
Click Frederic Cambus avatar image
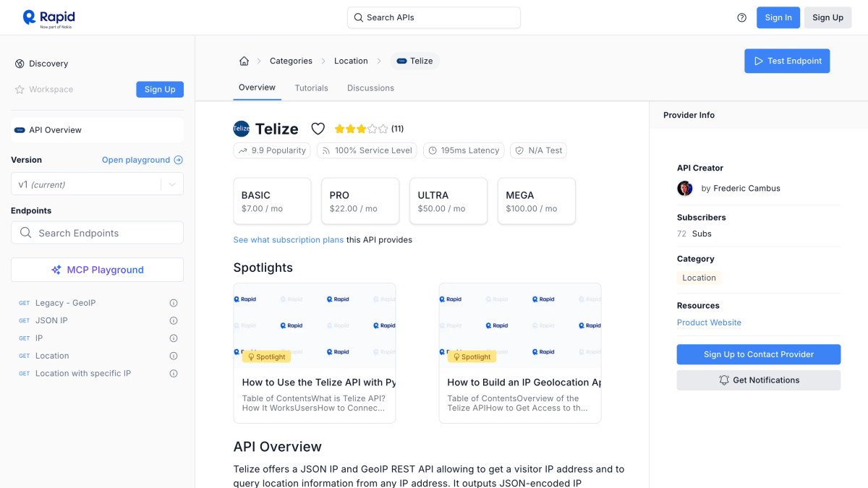(685, 189)
